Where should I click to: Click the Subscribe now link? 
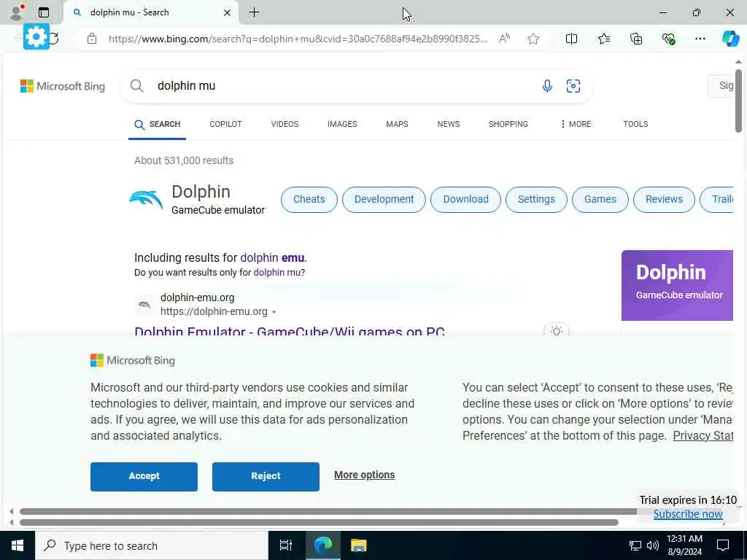click(688, 514)
